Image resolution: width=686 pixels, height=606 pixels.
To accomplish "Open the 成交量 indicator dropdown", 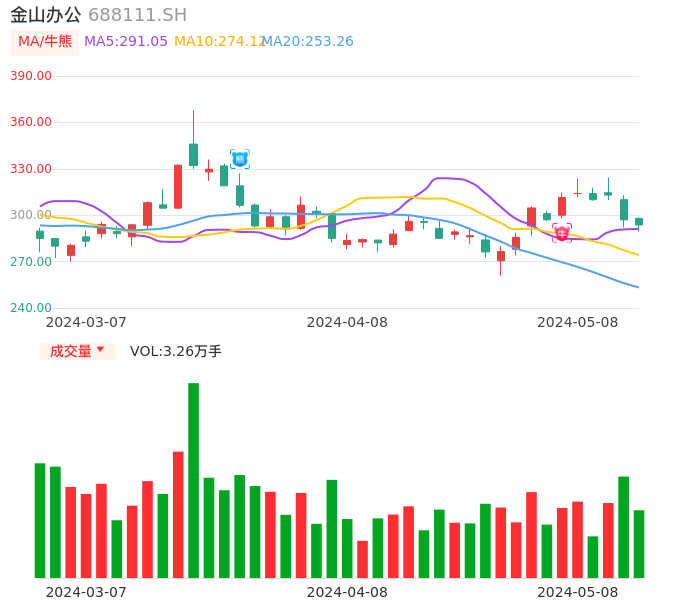I will coord(77,351).
